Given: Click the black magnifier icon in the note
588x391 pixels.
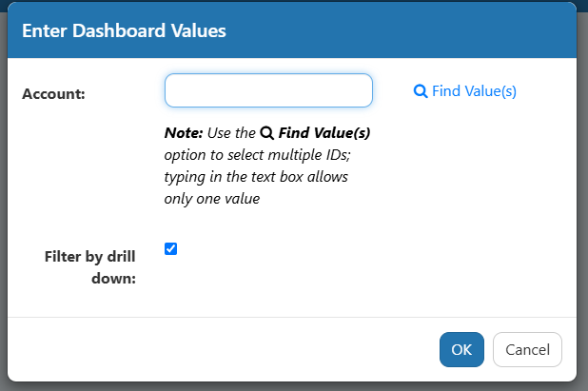Looking at the screenshot, I should [x=267, y=133].
